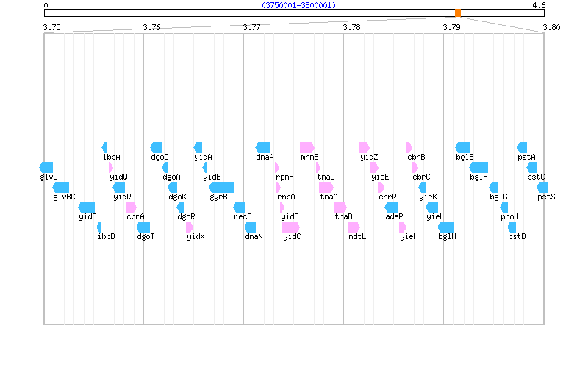Click the tnaA gene arrow

pos(326,187)
